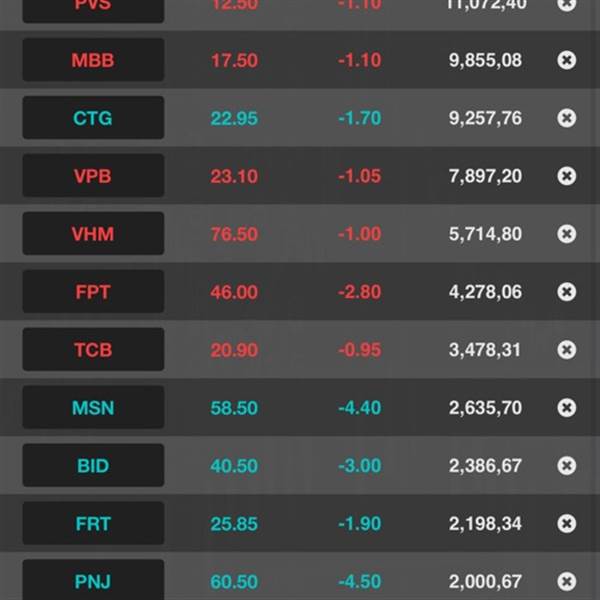Select the FPT ticker symbol
This screenshot has width=600, height=600.
[93, 292]
